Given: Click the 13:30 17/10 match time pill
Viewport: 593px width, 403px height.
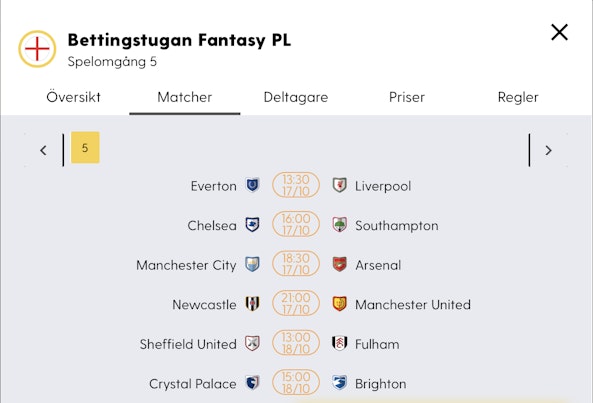Looking at the screenshot, I should [x=296, y=185].
